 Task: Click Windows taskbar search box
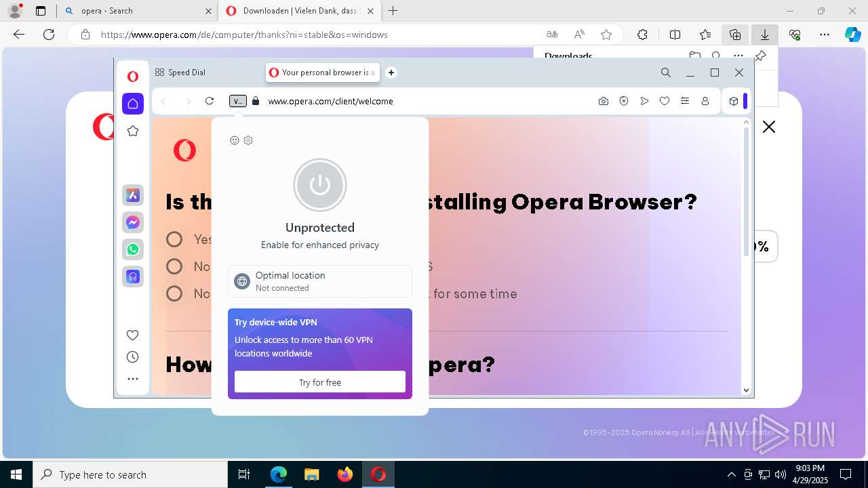(x=130, y=474)
